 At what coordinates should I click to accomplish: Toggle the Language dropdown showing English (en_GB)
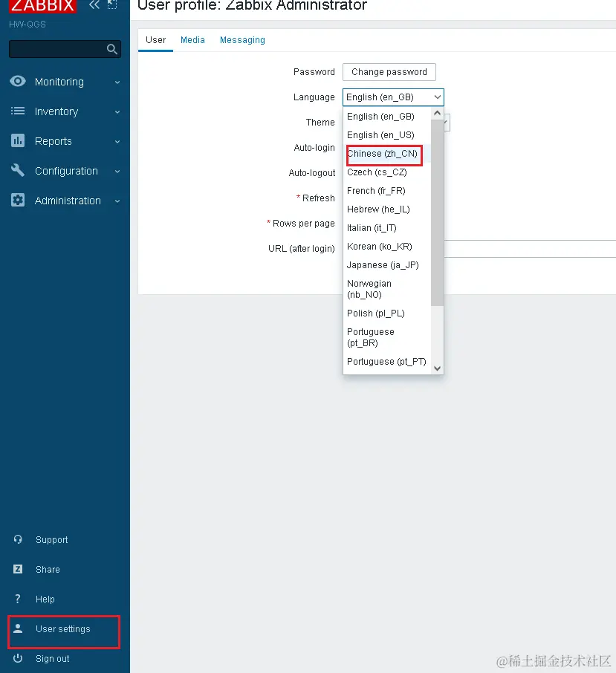(x=393, y=97)
